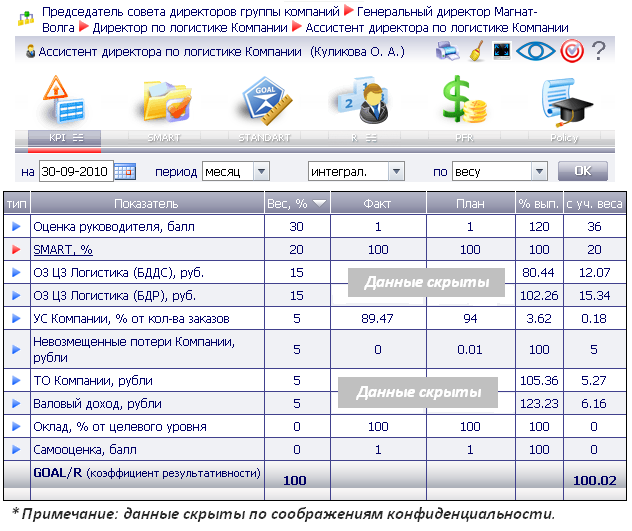Screen dimensions: 632x531
Task: Click the тип column header
Action: [x=17, y=204]
